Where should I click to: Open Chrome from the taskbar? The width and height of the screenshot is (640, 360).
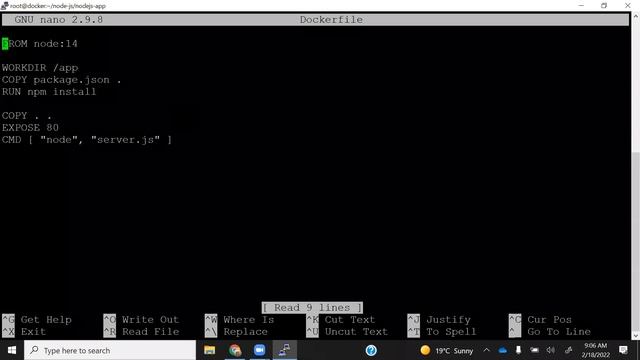[235, 350]
